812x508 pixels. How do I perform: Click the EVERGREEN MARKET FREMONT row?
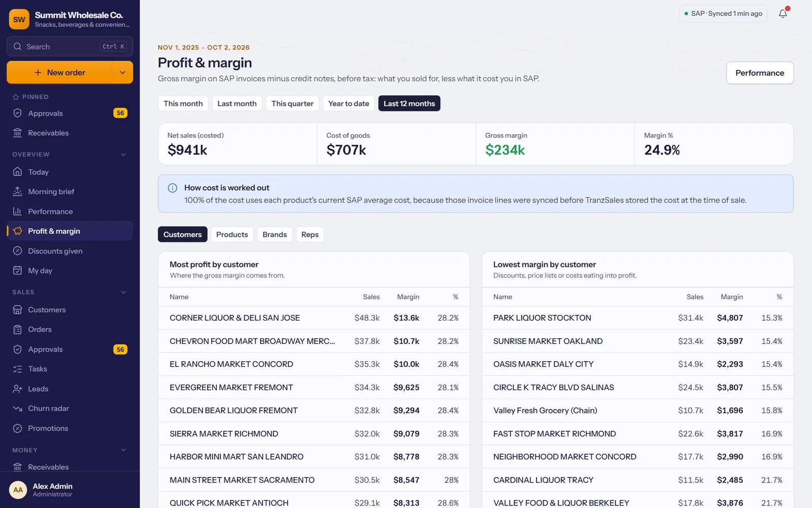[x=314, y=388]
